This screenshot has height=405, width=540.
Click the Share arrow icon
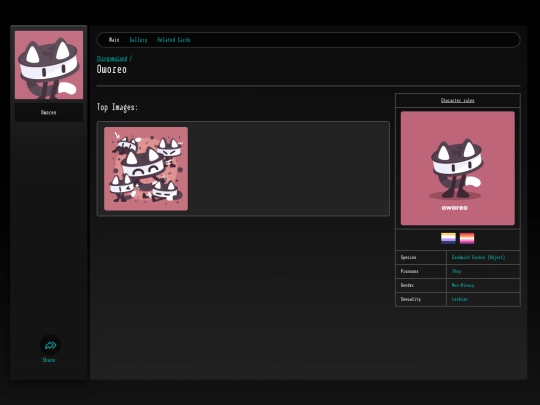coord(50,345)
